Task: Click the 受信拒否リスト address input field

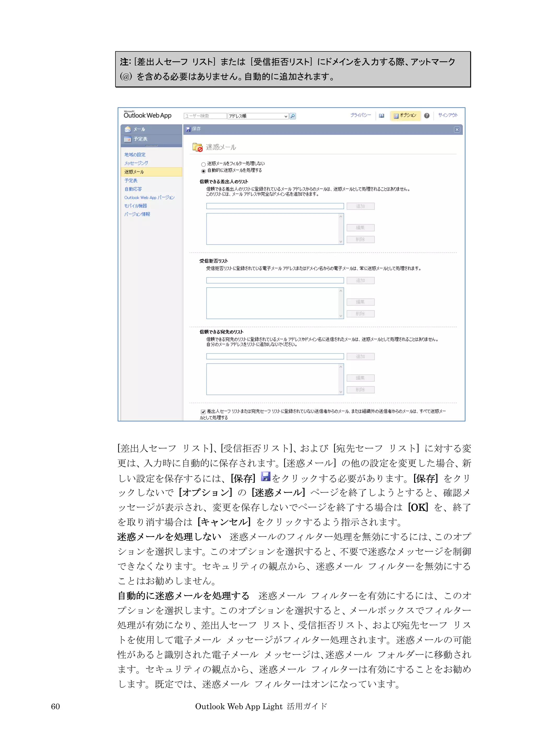Action: coord(275,281)
